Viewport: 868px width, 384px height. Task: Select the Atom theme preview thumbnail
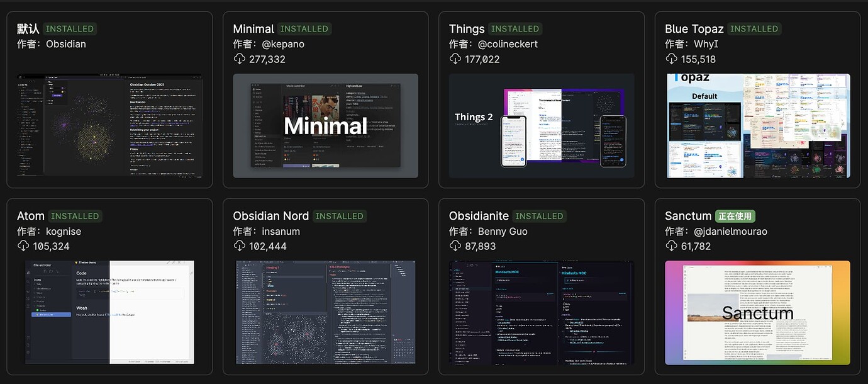point(109,312)
